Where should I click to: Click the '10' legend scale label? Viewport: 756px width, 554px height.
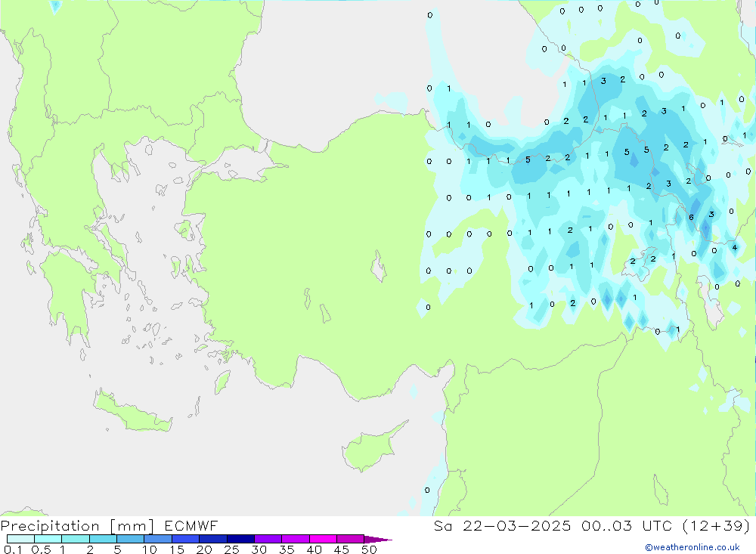click(x=150, y=549)
